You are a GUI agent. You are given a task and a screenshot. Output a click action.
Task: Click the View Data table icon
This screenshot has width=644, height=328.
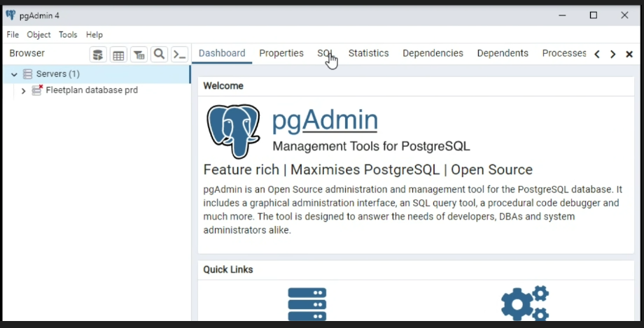[x=119, y=55]
